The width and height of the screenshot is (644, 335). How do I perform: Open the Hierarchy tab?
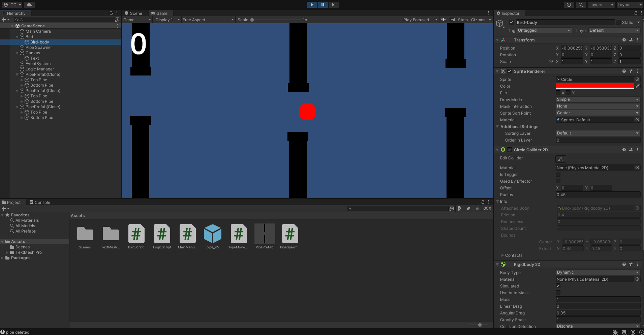(x=16, y=13)
